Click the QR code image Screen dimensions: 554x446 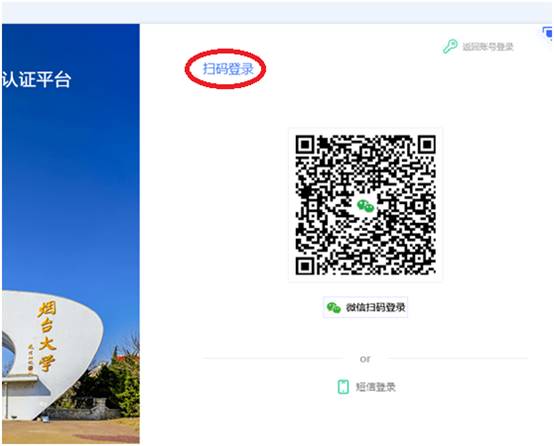(365, 205)
